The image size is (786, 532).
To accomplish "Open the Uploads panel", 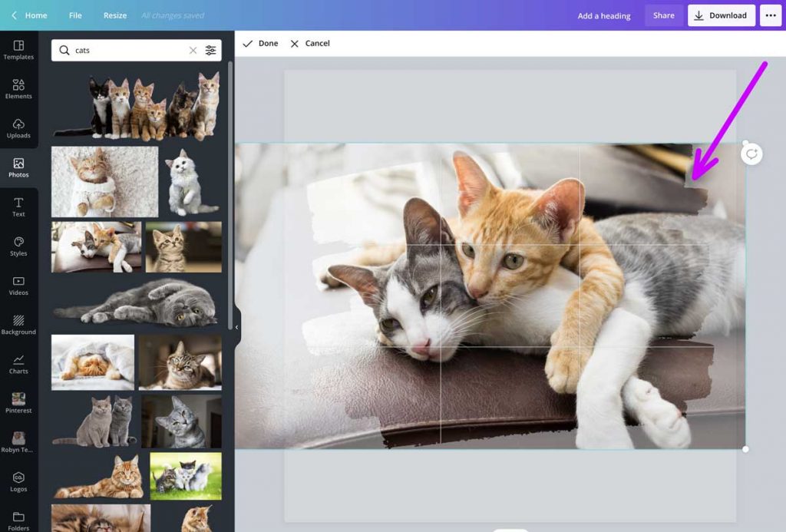I will tap(18, 129).
